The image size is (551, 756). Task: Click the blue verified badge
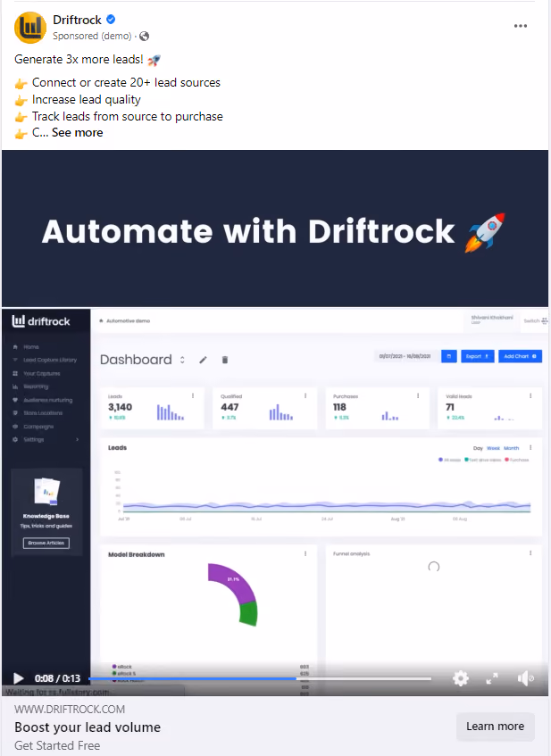[111, 20]
